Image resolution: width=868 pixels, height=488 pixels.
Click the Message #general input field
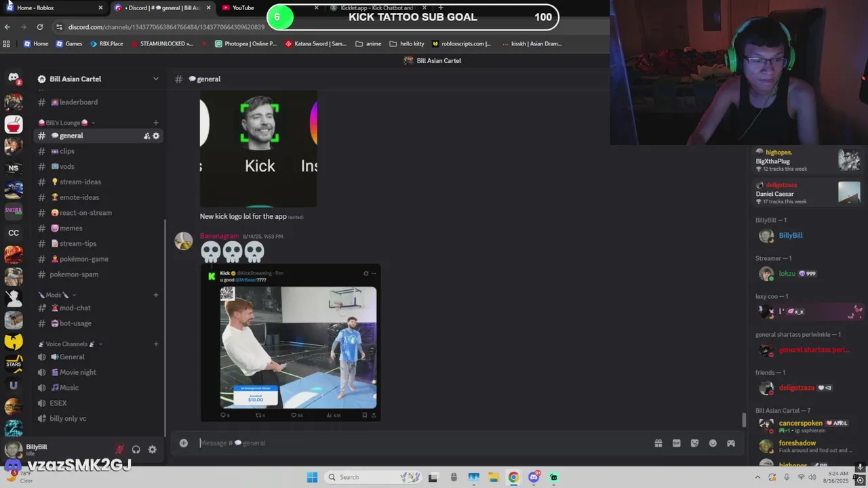pos(420,443)
